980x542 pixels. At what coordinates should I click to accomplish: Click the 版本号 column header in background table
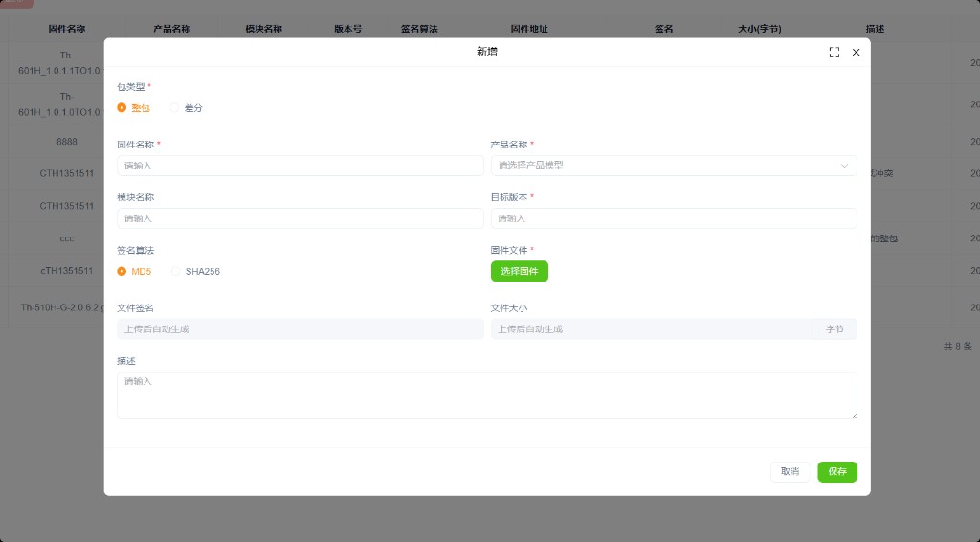[348, 29]
